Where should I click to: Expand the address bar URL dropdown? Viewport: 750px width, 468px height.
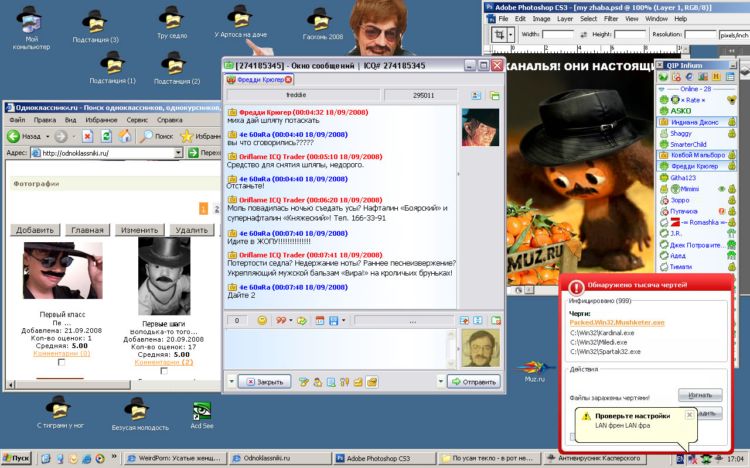coord(179,153)
